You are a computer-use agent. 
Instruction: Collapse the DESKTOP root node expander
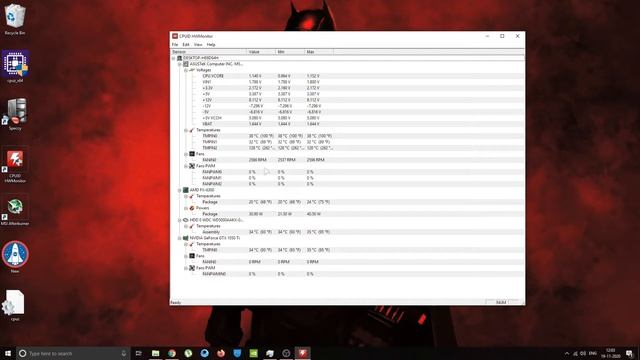pyautogui.click(x=173, y=58)
